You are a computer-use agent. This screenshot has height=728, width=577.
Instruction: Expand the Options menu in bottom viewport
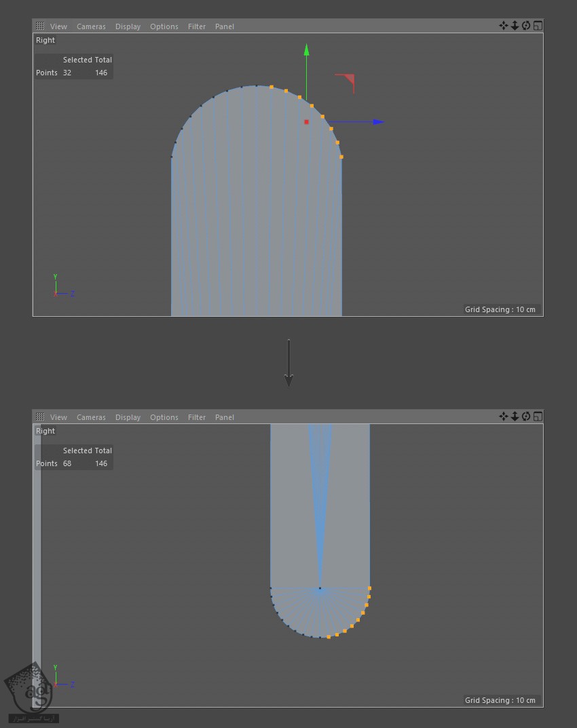click(164, 417)
